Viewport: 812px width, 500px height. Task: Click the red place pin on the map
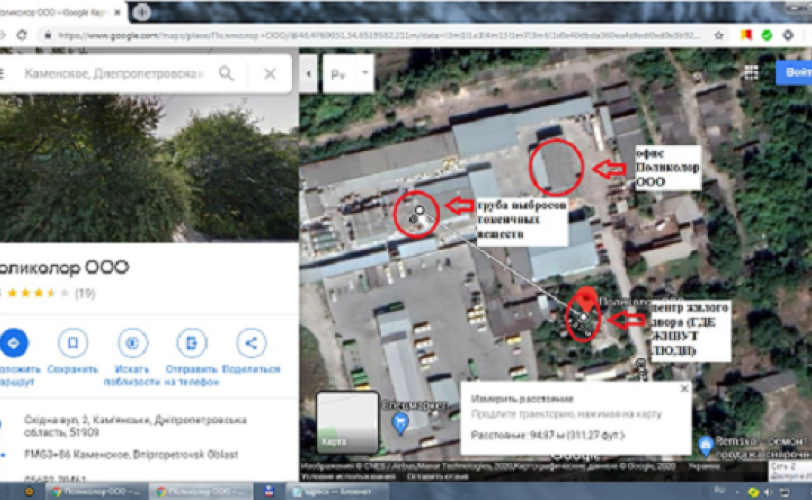[586, 299]
